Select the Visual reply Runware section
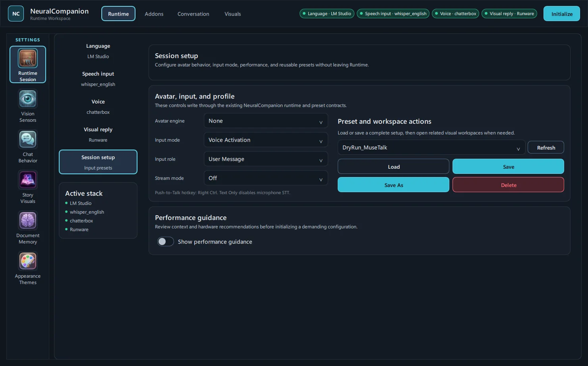This screenshot has height=366, width=588. [x=98, y=134]
